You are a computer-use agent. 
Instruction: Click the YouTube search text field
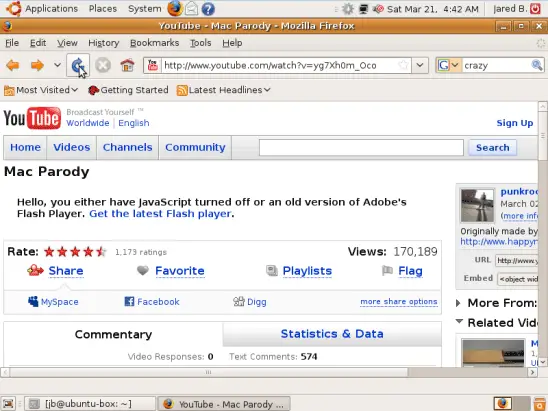click(361, 147)
